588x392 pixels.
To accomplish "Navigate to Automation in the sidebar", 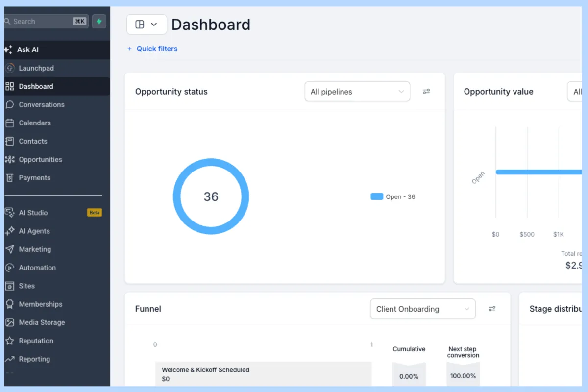I will [57, 268].
